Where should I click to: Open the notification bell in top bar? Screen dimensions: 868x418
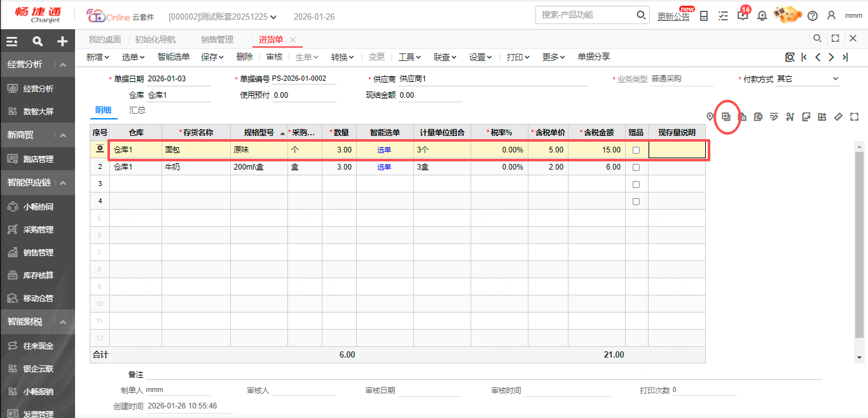point(762,16)
